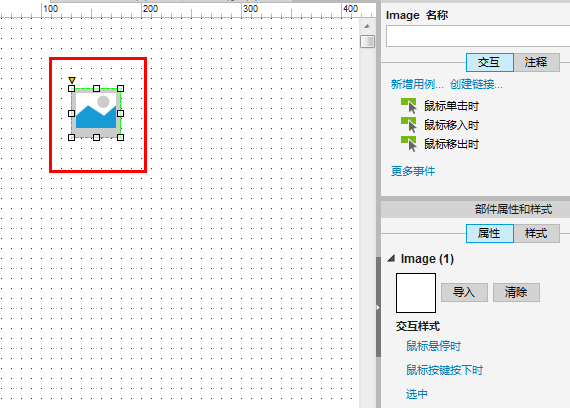Click the bottom-right resize handle of image
The width and height of the screenshot is (570, 408).
pyautogui.click(x=120, y=137)
